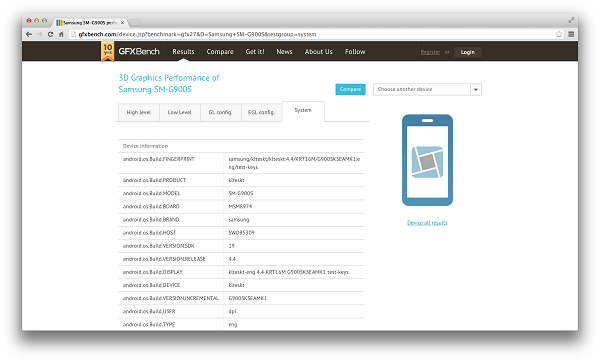Click the android.os.Build.MODEL label

pyautogui.click(x=151, y=193)
